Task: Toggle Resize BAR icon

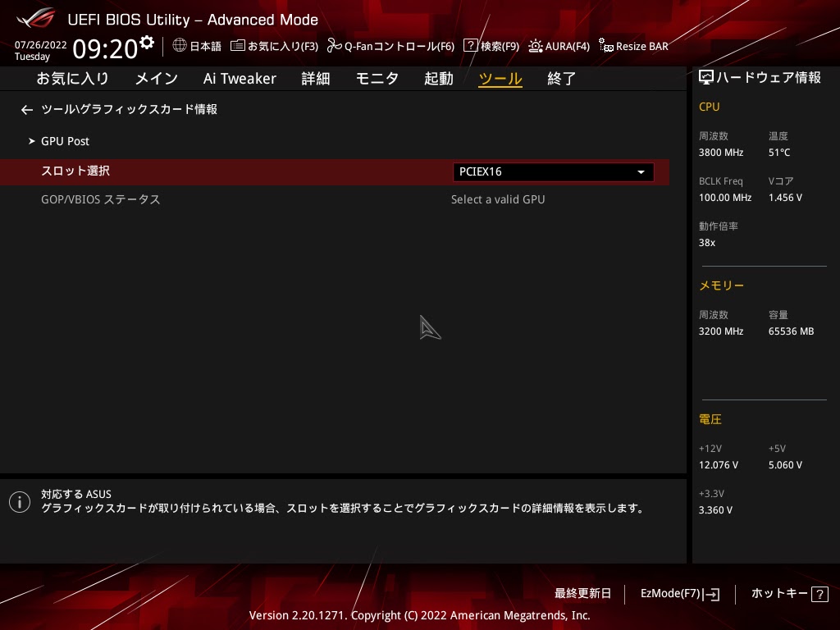Action: (606, 46)
